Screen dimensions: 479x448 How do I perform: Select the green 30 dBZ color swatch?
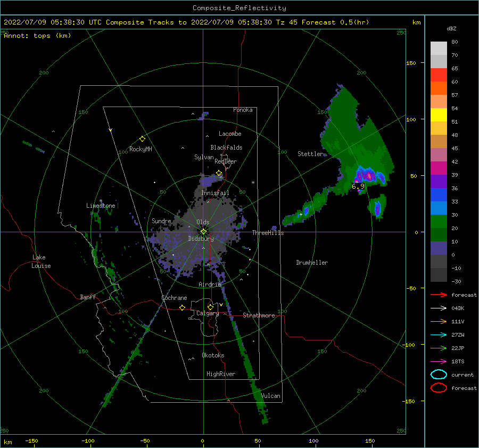[439, 221]
